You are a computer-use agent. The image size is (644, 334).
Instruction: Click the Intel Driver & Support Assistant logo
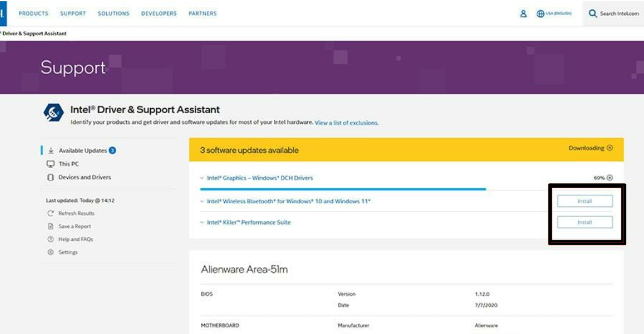(53, 112)
